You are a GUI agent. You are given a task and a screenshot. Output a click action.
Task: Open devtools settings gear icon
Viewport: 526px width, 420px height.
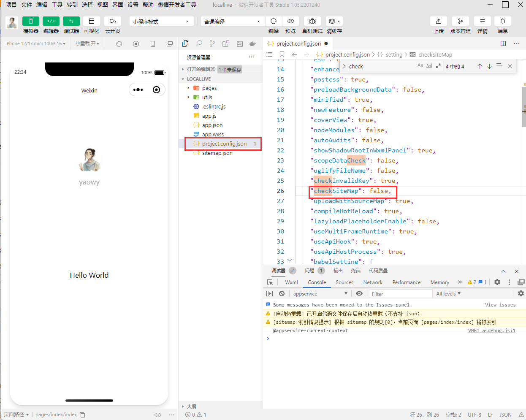[x=497, y=282]
